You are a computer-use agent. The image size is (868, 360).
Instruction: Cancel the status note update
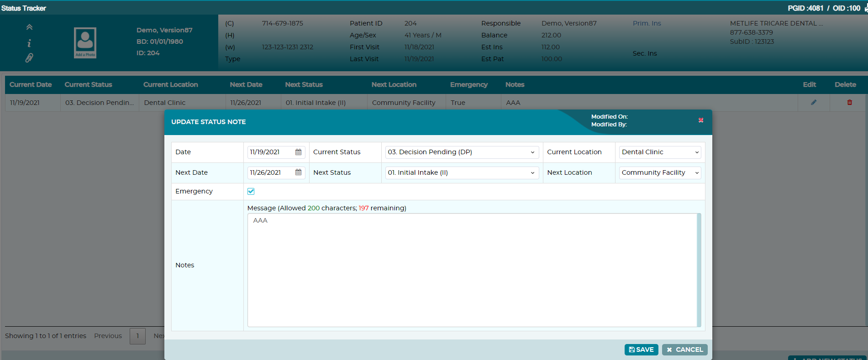685,350
